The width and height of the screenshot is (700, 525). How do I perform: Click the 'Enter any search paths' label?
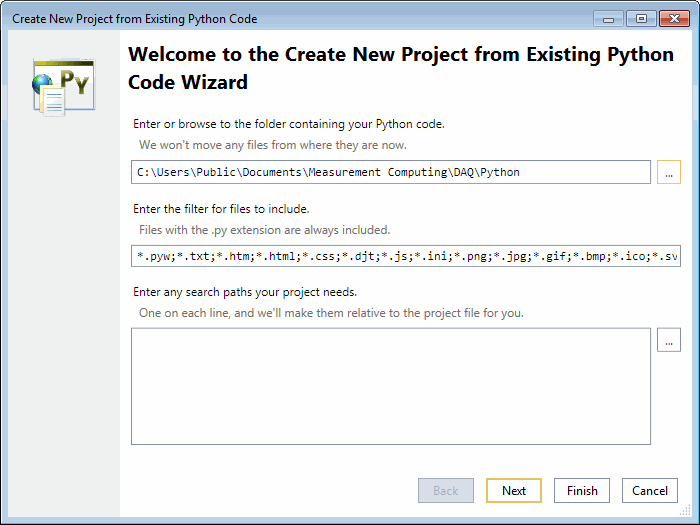tap(245, 292)
